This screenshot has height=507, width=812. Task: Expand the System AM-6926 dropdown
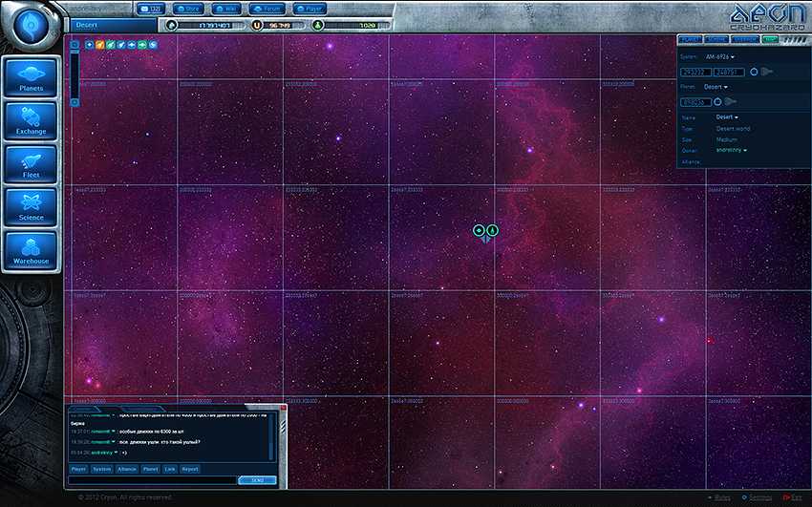(x=720, y=57)
